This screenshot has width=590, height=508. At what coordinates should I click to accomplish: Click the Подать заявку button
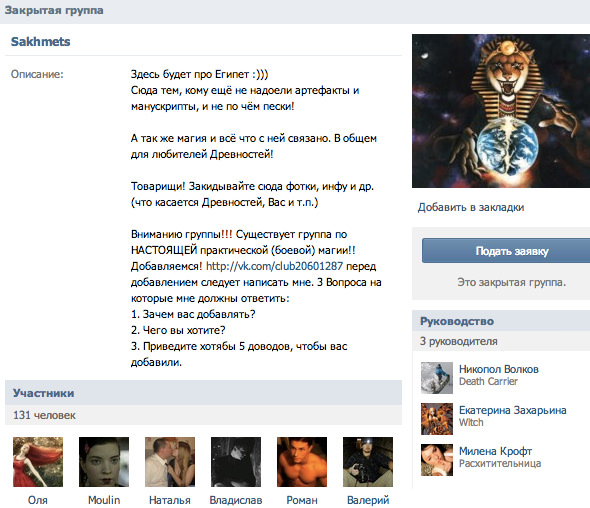506,251
